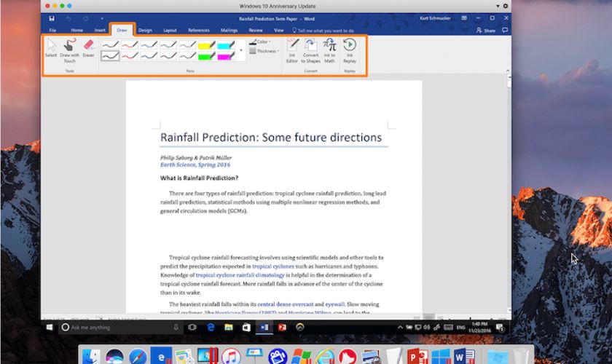Click the Share button

[x=485, y=30]
